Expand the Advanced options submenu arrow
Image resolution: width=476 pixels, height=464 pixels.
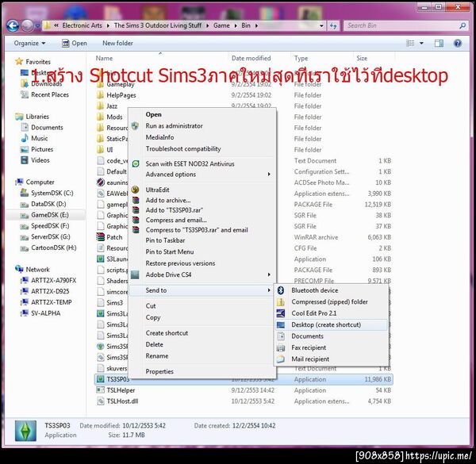pyautogui.click(x=269, y=174)
